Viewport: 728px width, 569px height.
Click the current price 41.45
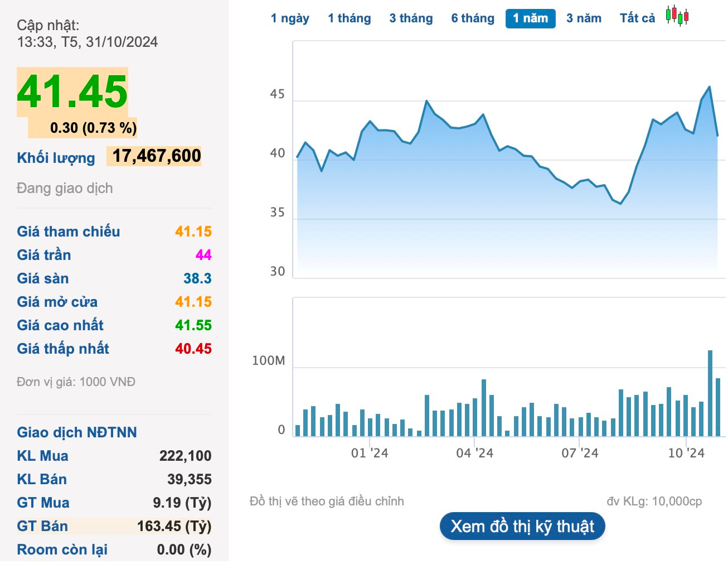72,92
